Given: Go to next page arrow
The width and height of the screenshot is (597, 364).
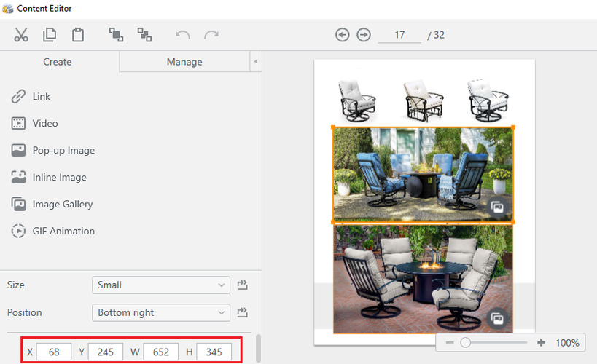Looking at the screenshot, I should tap(364, 35).
